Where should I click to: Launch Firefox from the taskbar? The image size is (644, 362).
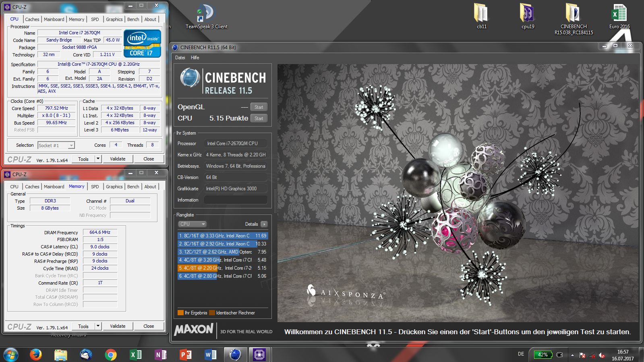click(x=36, y=355)
